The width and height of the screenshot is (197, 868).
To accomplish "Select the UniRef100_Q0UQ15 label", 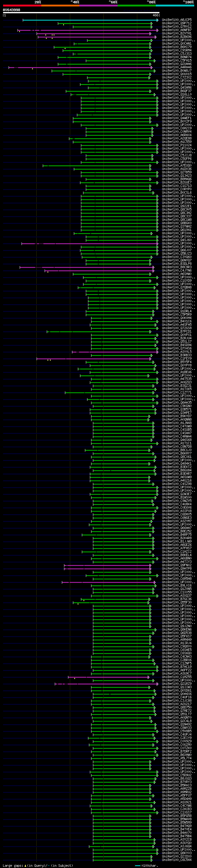I will click(177, 74).
